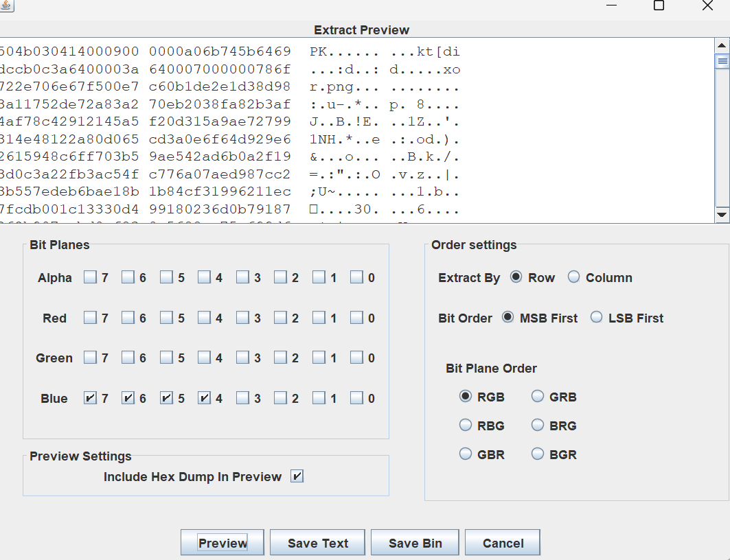Click hex value 1b84cf31996211ec
Image resolution: width=730 pixels, height=560 pixels.
(x=220, y=191)
